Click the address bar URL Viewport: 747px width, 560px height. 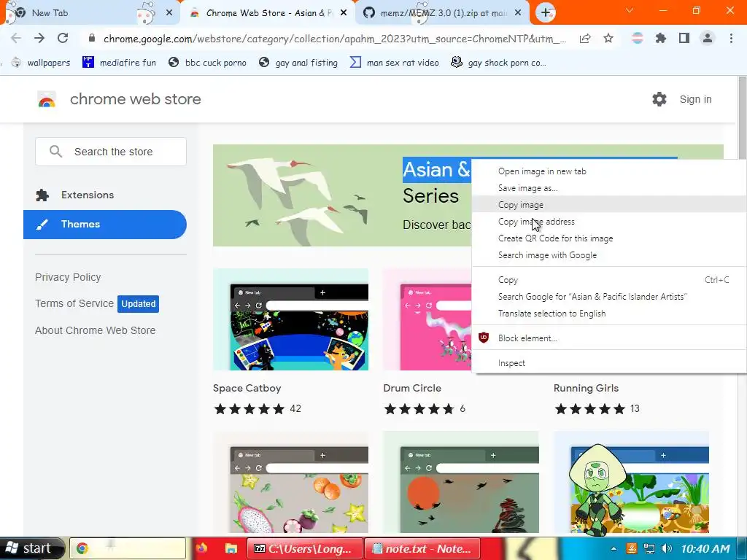[x=335, y=39]
